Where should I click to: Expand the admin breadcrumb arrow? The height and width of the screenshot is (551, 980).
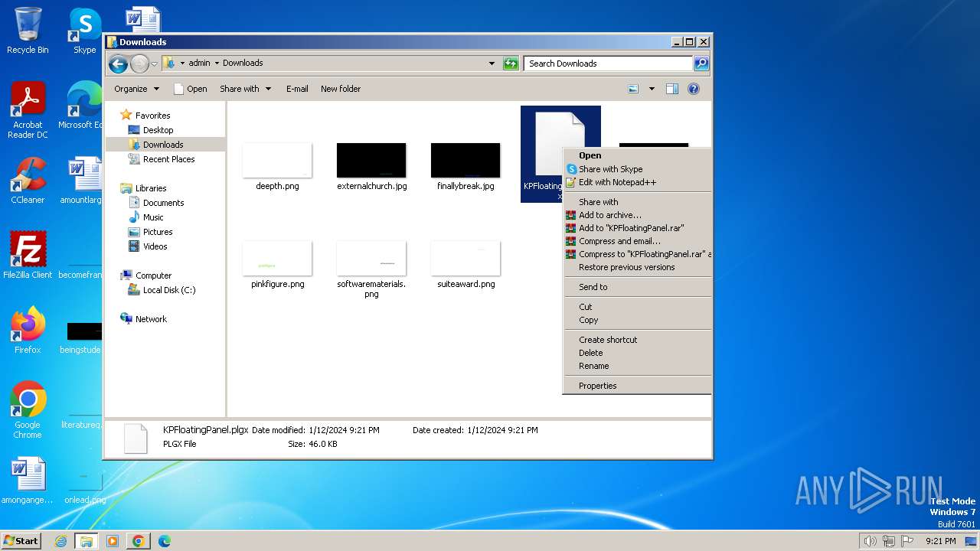pyautogui.click(x=217, y=64)
